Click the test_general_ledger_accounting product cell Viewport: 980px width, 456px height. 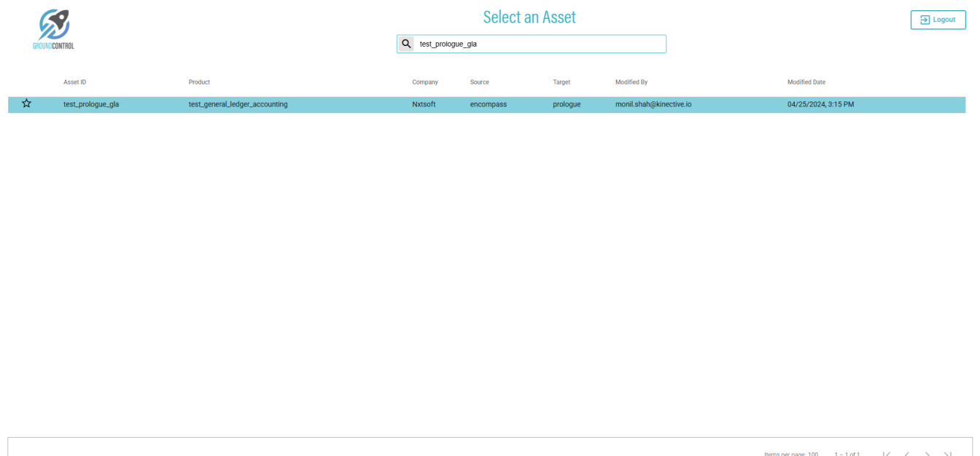(238, 104)
